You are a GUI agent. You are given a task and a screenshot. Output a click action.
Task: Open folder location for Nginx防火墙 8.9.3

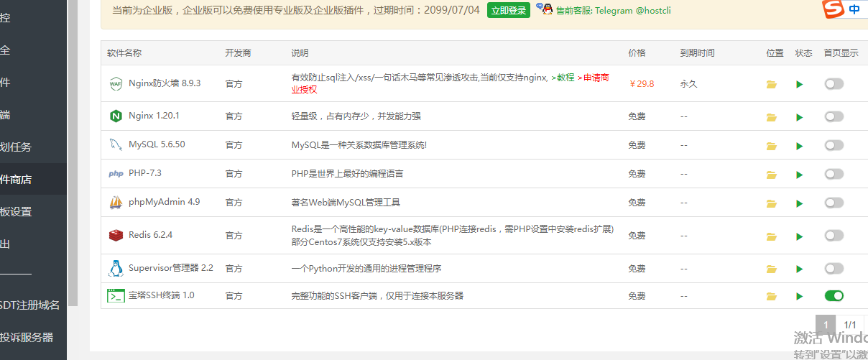[x=772, y=84]
